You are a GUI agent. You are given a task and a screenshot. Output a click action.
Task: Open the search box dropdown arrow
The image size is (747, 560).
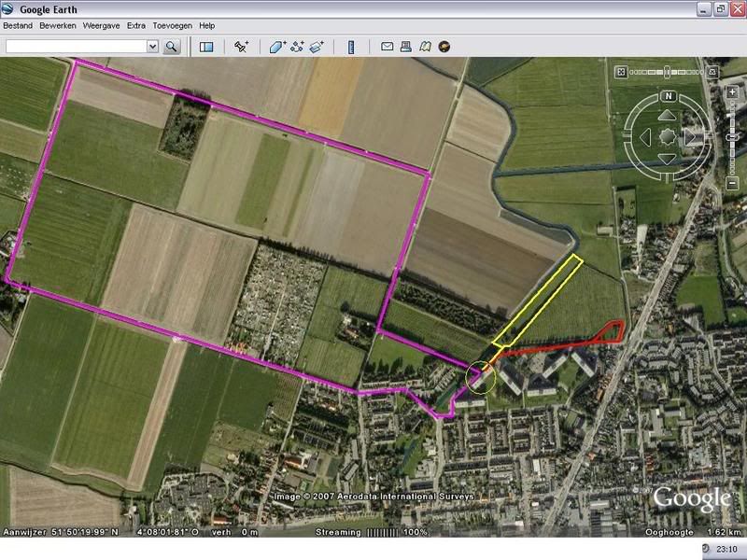(x=152, y=46)
